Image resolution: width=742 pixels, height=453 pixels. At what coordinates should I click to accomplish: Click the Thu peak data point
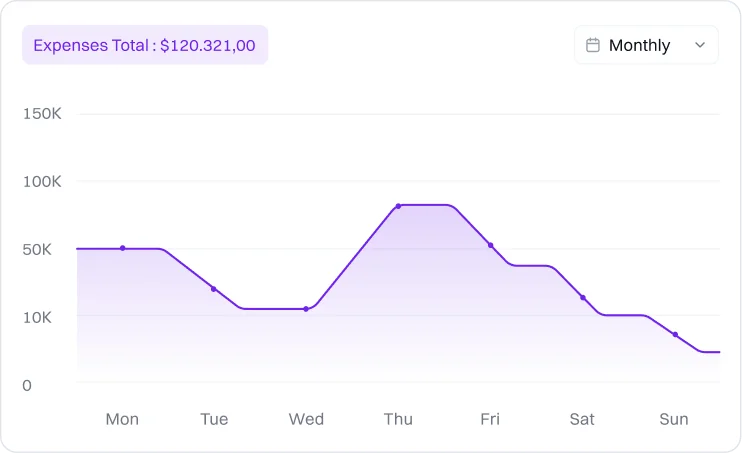pos(398,206)
